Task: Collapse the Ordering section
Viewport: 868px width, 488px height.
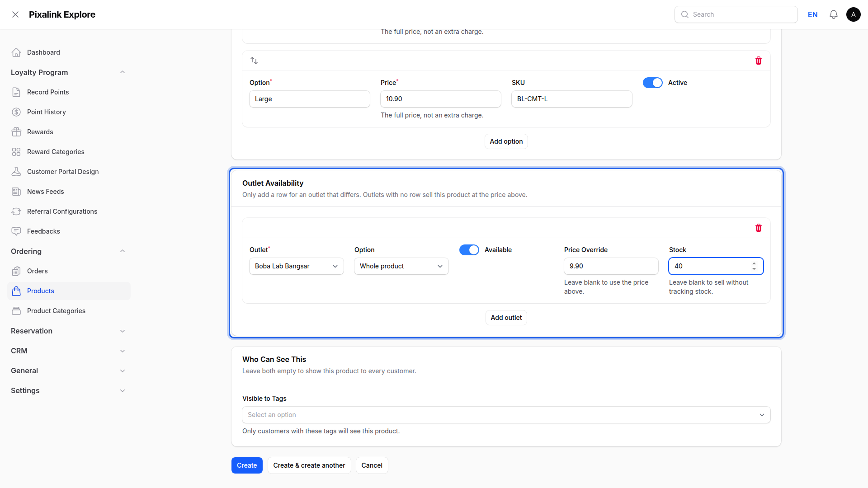Action: click(x=123, y=251)
